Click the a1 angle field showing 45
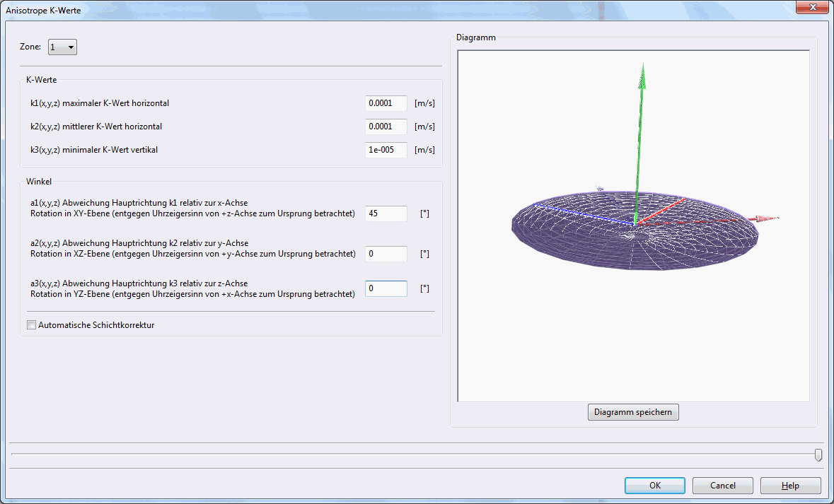The height and width of the screenshot is (504, 834). pos(386,213)
